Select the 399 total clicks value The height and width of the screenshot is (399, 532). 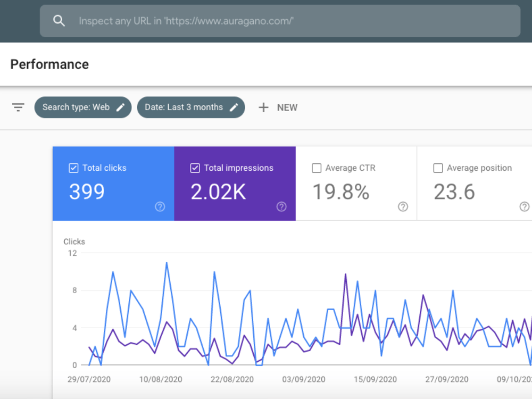pyautogui.click(x=87, y=192)
